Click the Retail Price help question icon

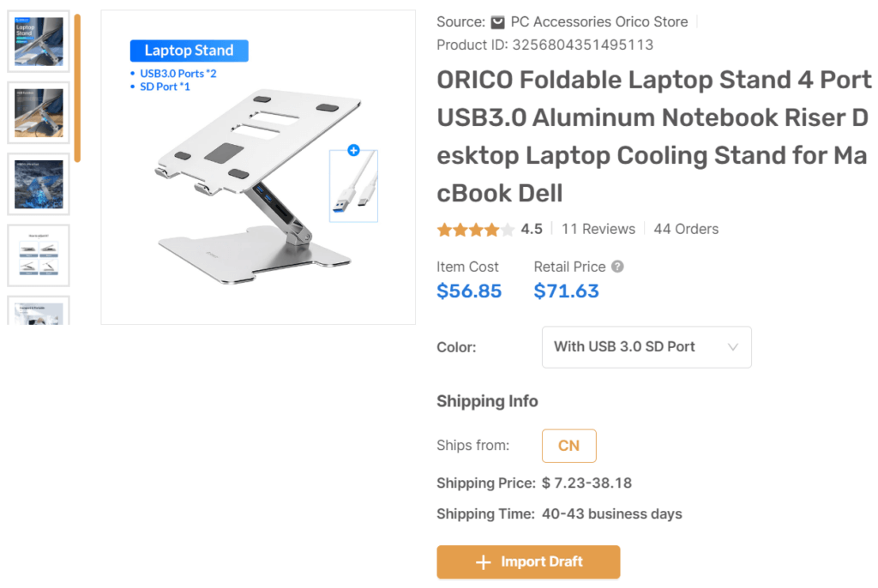pyautogui.click(x=617, y=267)
